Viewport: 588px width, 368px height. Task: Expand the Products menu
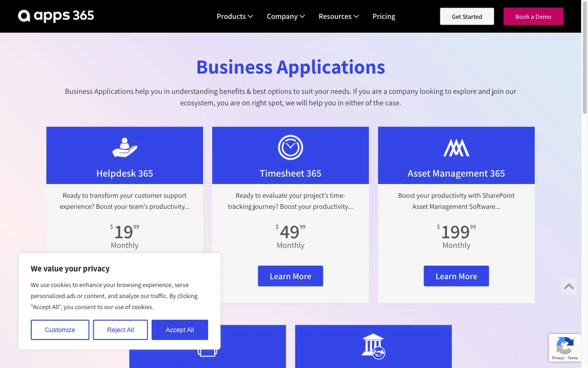pos(235,17)
